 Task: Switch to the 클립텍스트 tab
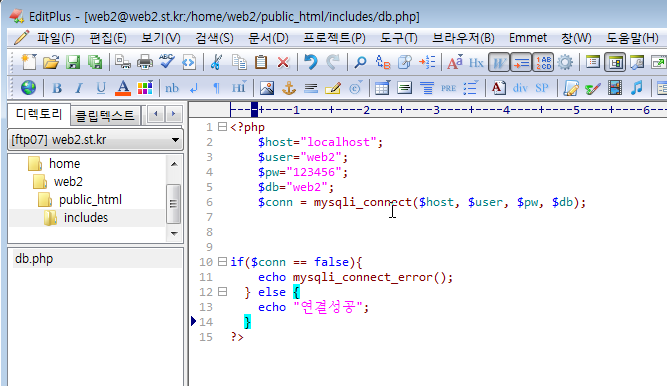point(105,115)
